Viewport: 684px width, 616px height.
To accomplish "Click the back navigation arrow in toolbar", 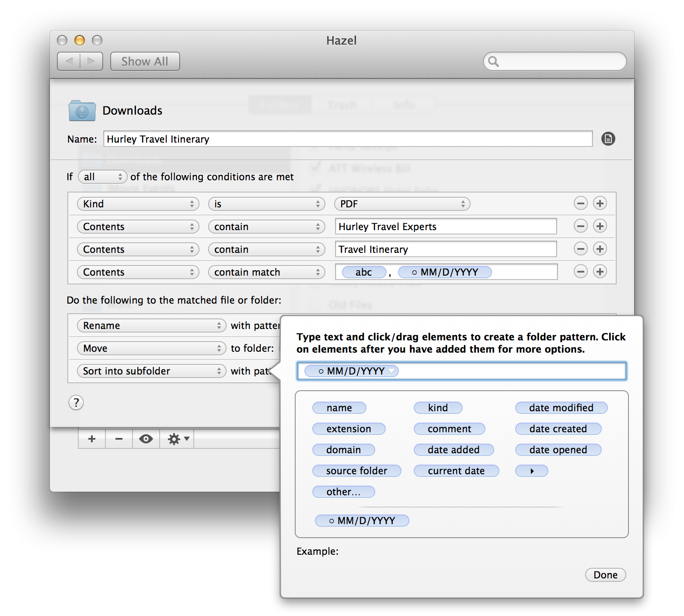I will 69,61.
